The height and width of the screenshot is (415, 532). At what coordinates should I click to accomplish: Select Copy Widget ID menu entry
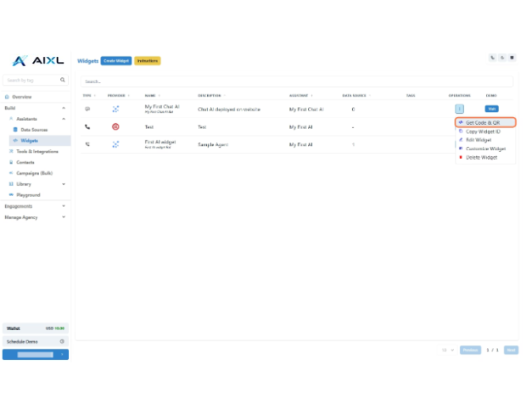483,132
